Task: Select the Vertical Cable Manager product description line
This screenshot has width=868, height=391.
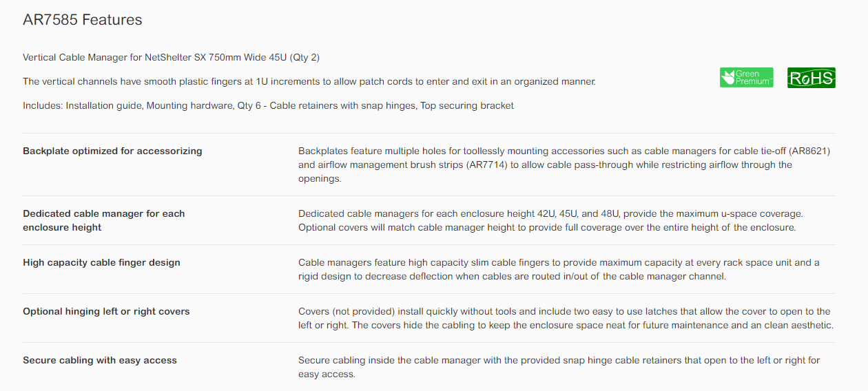Action: (x=171, y=57)
